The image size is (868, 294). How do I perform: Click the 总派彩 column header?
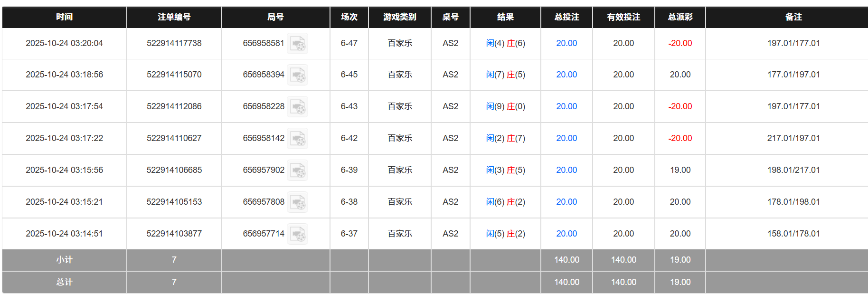680,17
